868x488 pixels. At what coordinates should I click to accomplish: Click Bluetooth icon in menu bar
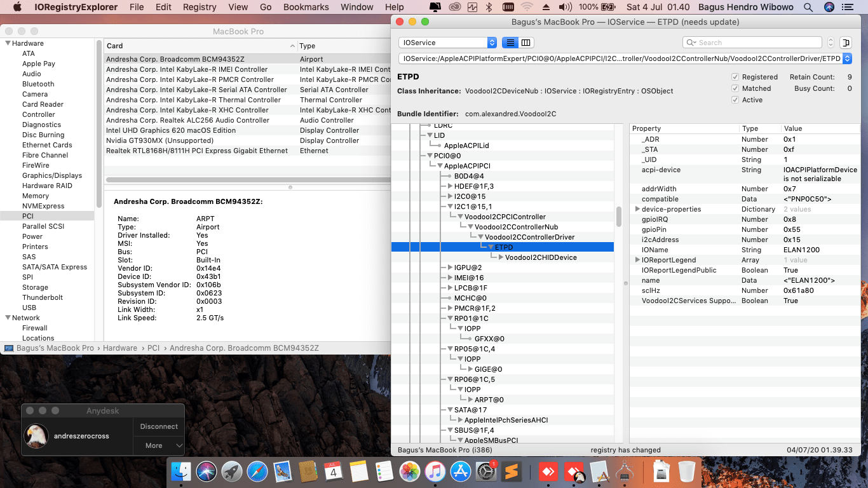489,7
